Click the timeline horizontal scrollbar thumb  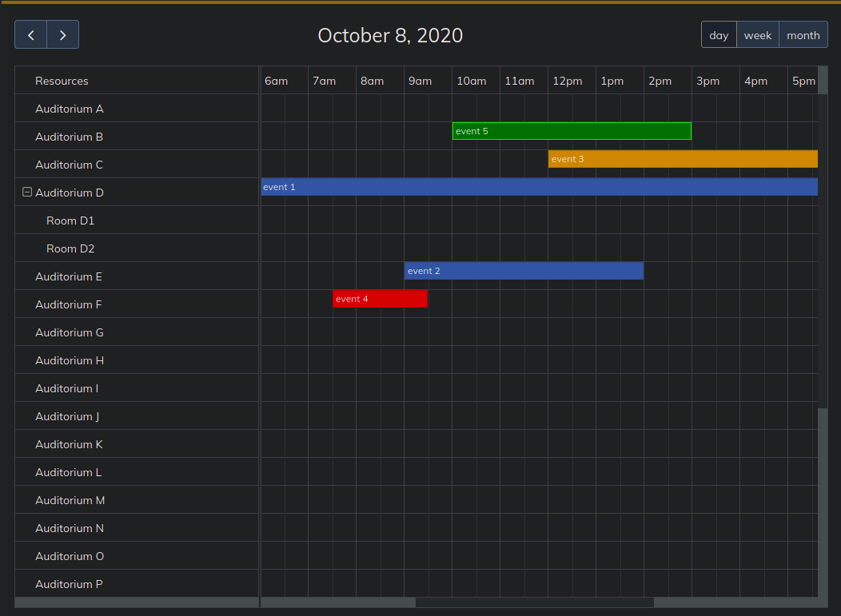(x=534, y=602)
